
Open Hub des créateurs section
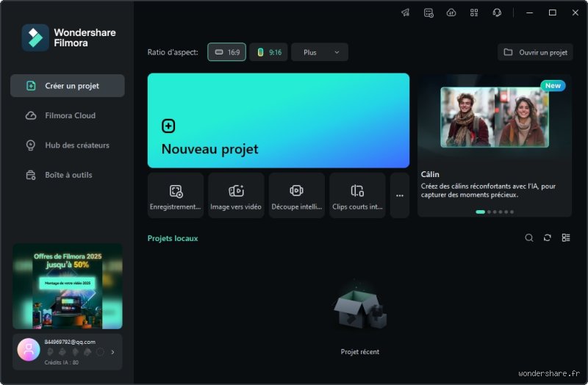pyautogui.click(x=68, y=145)
